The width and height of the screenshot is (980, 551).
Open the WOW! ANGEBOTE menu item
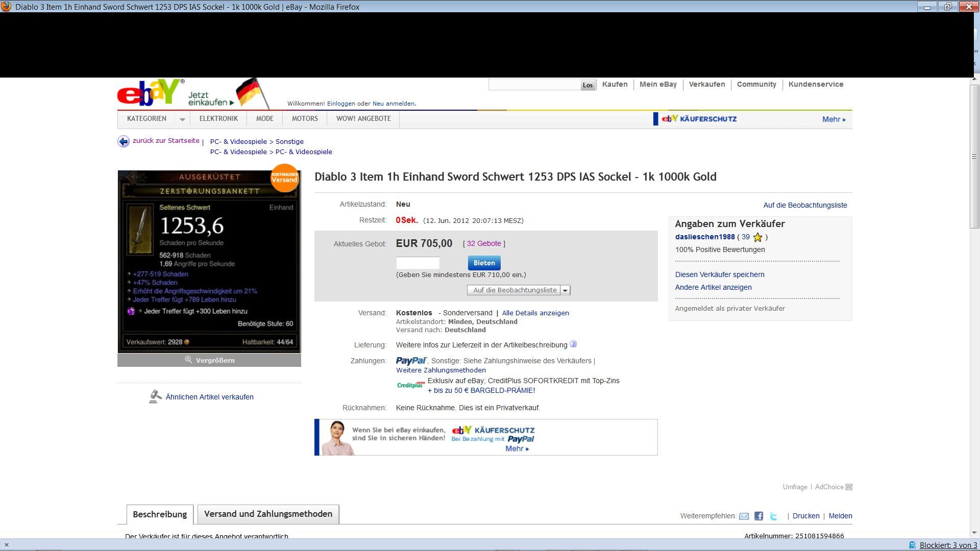pyautogui.click(x=363, y=118)
